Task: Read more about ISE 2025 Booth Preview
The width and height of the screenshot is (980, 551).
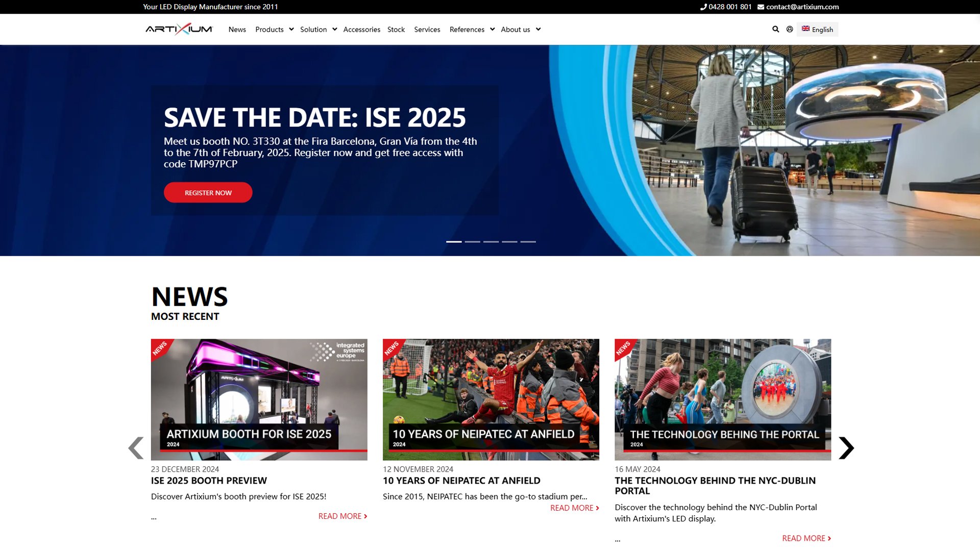Action: (x=342, y=516)
